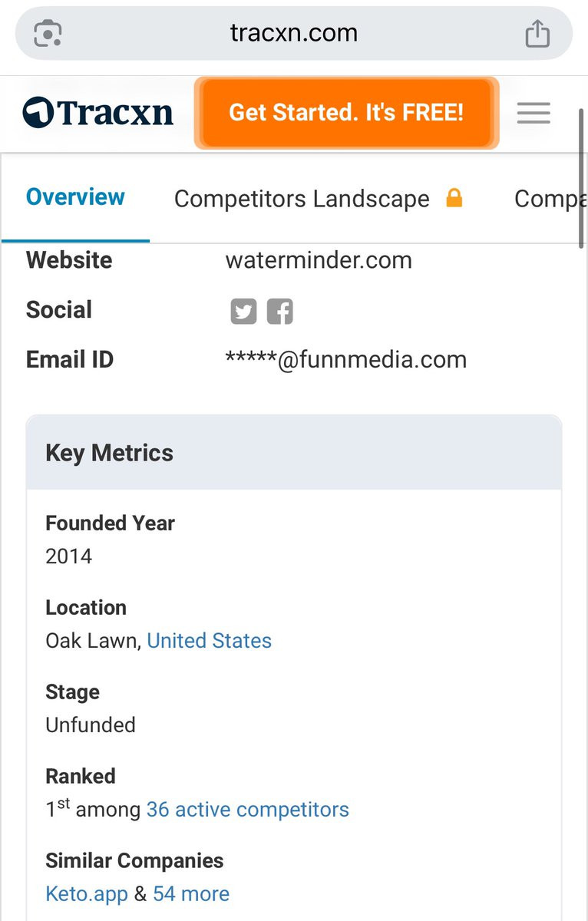
Task: Click the masked funnmedia.com email ID
Action: pos(345,360)
